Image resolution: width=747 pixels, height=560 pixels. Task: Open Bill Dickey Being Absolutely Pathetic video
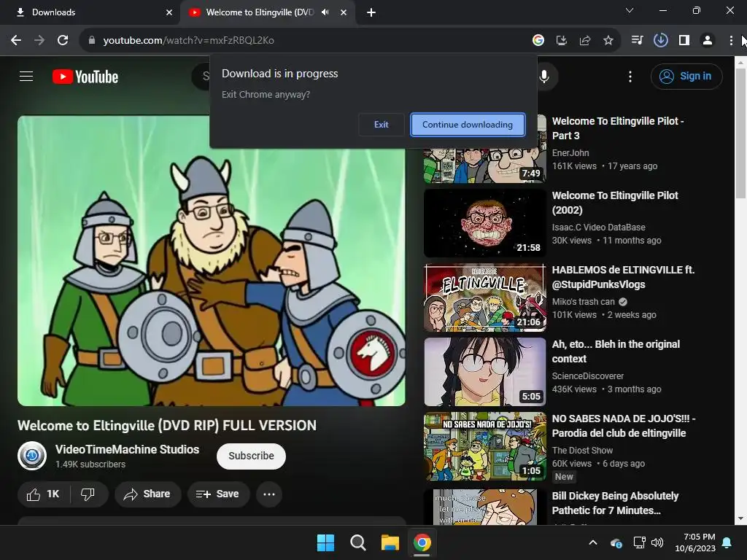pos(615,503)
